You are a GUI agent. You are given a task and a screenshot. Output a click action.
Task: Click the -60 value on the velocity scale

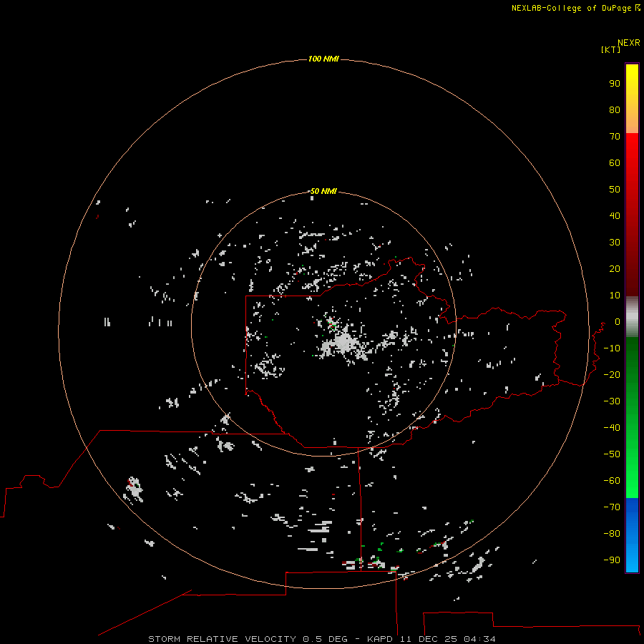(612, 481)
